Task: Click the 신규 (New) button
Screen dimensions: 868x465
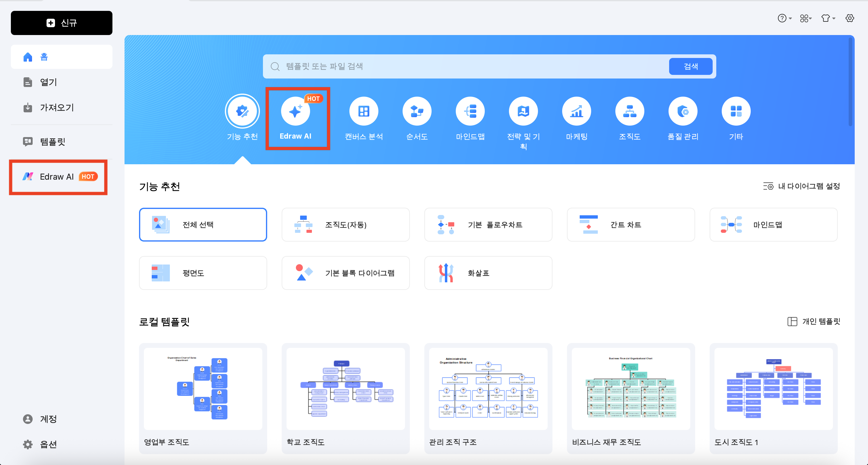Action: tap(62, 23)
